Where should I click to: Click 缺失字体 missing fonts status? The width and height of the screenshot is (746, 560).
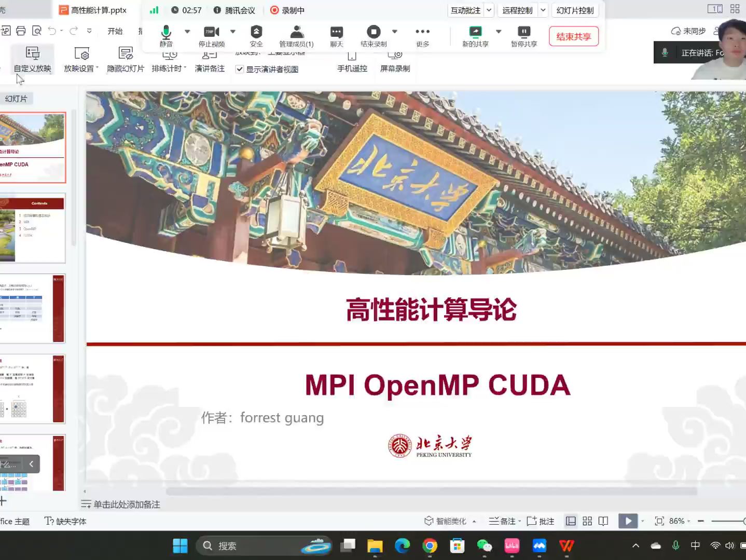(65, 521)
